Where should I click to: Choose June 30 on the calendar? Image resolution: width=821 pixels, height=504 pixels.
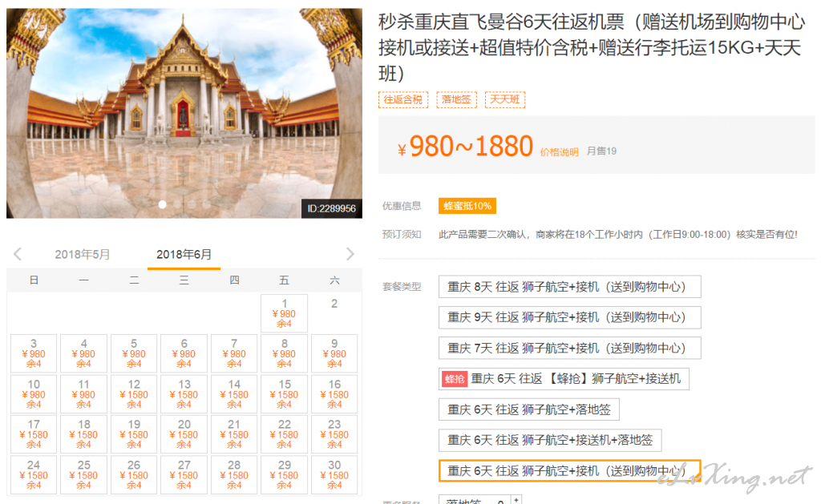[x=334, y=474]
